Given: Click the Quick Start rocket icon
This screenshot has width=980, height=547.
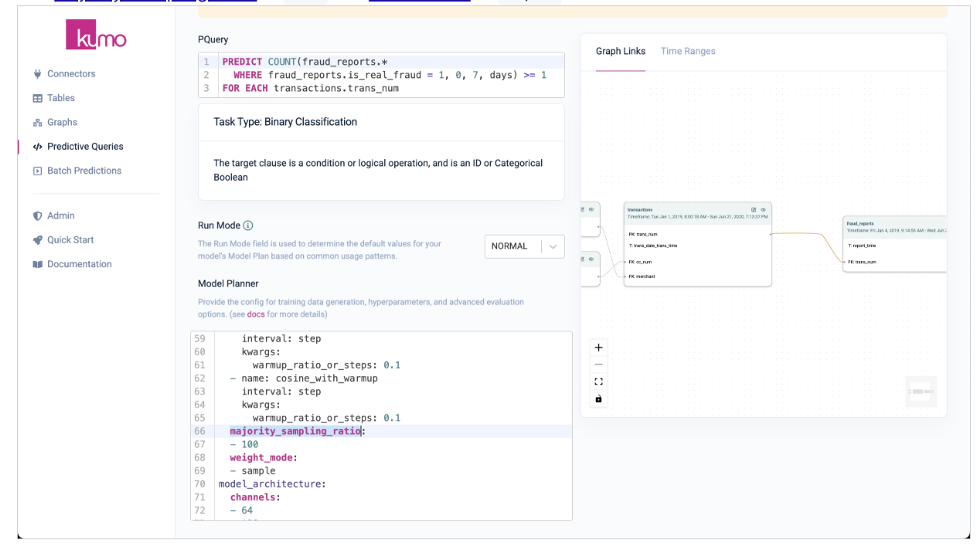Looking at the screenshot, I should tap(37, 240).
